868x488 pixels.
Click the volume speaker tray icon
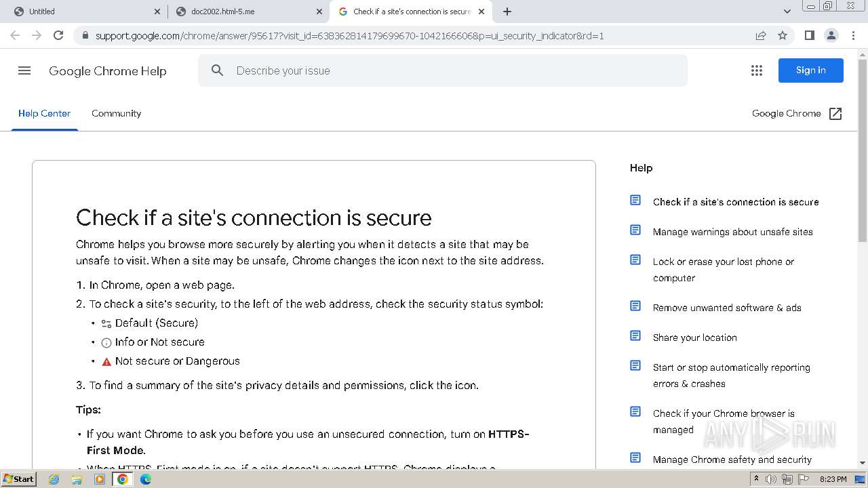point(771,479)
